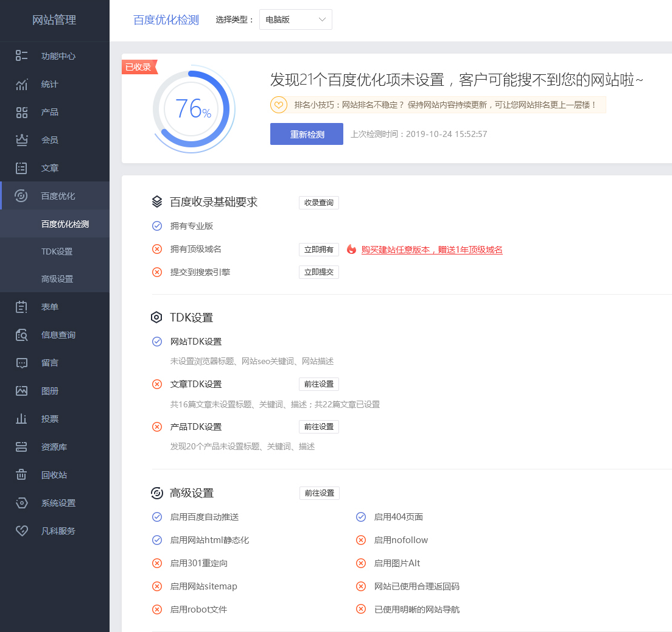Click the 留言 message icon
This screenshot has width=672, height=632.
[x=21, y=363]
